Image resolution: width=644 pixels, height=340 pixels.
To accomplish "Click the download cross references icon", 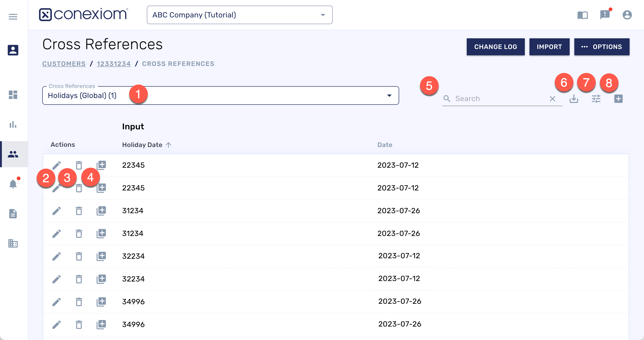I will (x=574, y=99).
